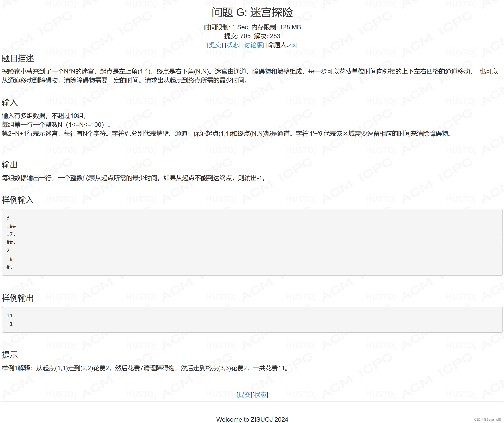View the 状态 status page link
This screenshot has height=423, width=504.
tap(232, 45)
